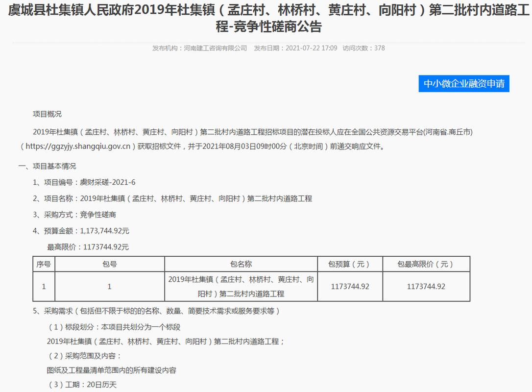The width and height of the screenshot is (532, 392).
Task: Click the 包最高限价（元） table header
Action: [x=426, y=264]
